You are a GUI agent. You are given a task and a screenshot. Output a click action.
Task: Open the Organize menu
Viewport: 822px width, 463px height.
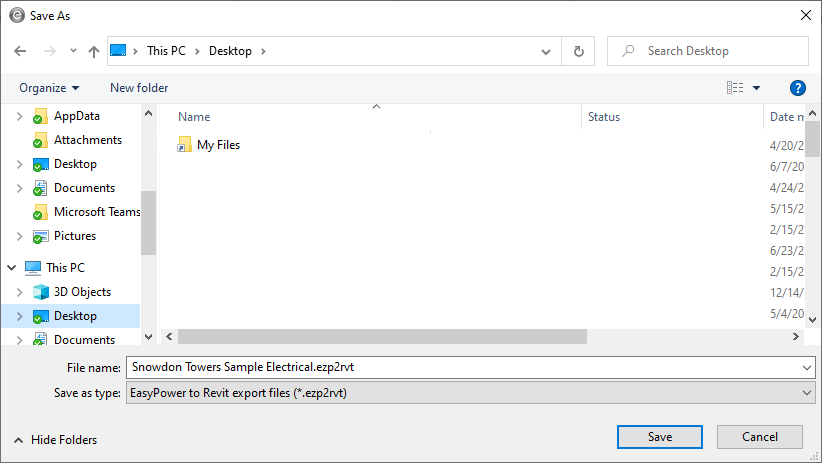(48, 88)
